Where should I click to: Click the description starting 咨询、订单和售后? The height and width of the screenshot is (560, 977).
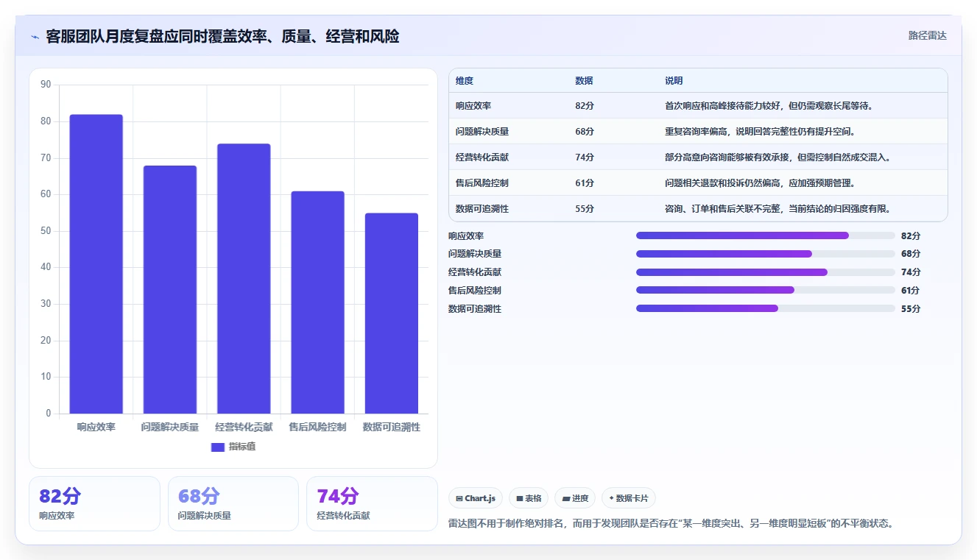pyautogui.click(x=777, y=209)
